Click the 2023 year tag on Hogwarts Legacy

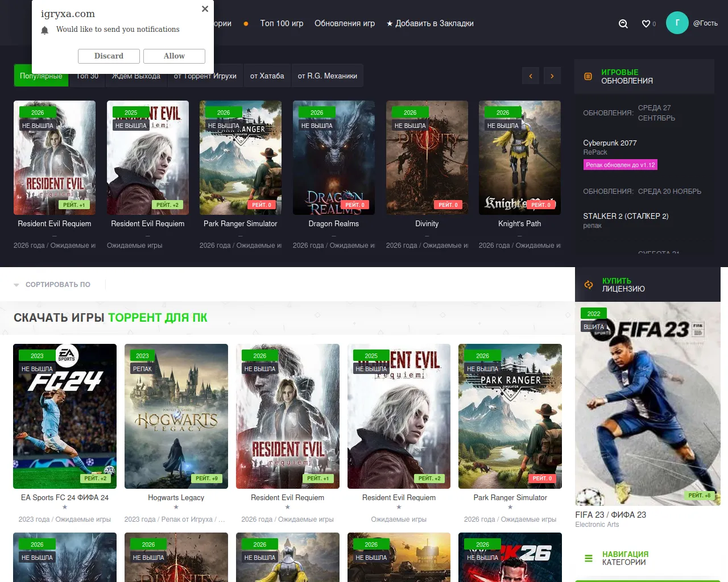pos(142,356)
